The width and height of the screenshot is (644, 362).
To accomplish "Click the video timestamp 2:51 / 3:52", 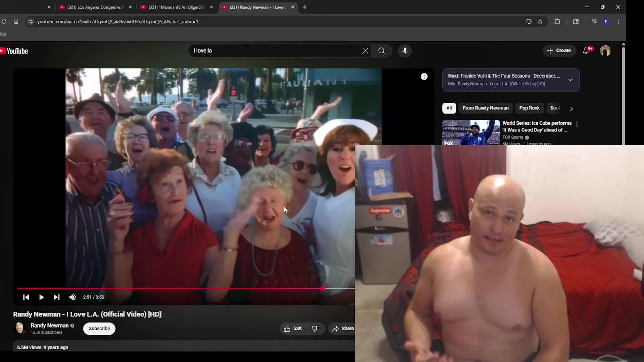I will [x=94, y=297].
